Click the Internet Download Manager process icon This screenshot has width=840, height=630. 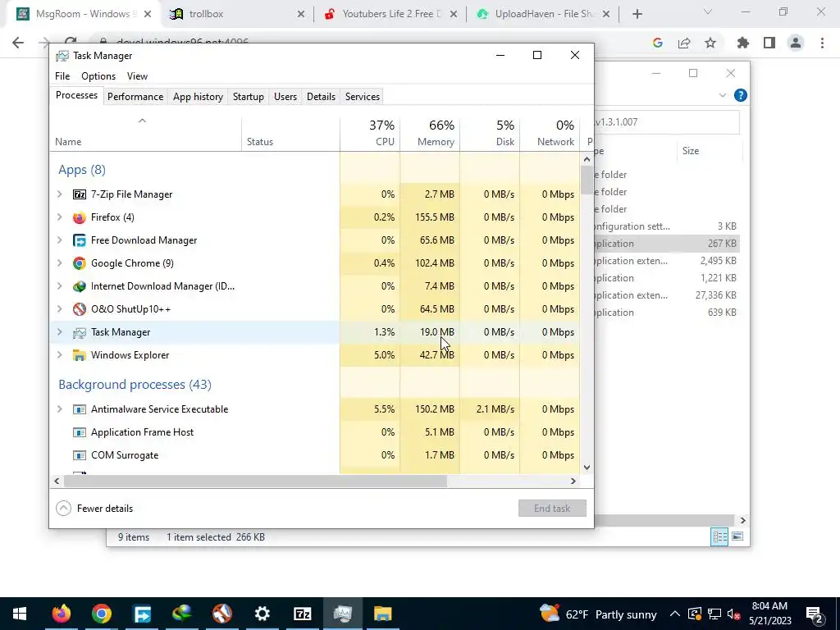tap(80, 286)
